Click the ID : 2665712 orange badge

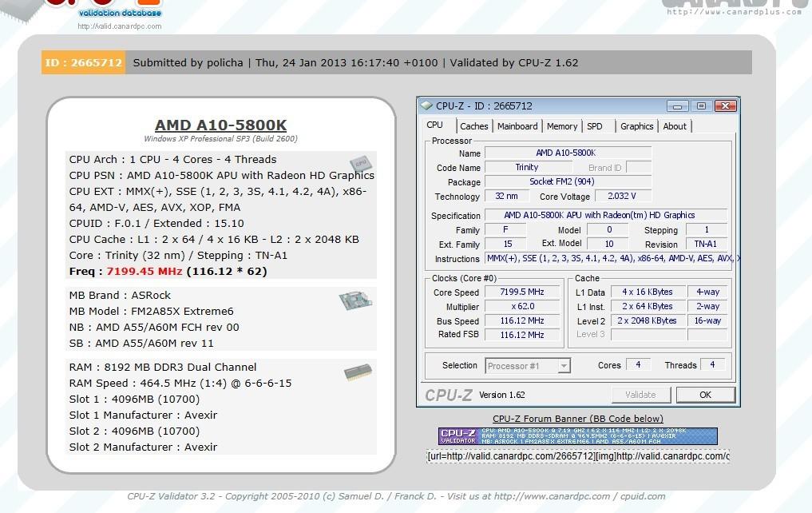click(x=83, y=62)
